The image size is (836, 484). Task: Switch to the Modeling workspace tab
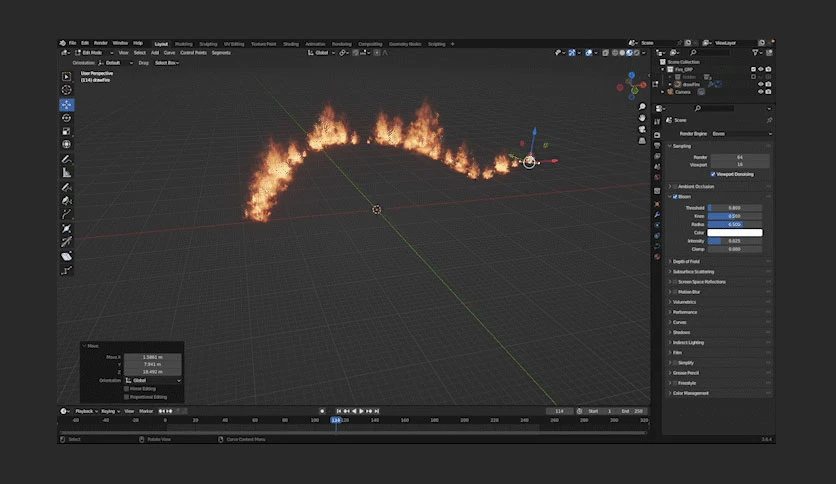pos(184,44)
